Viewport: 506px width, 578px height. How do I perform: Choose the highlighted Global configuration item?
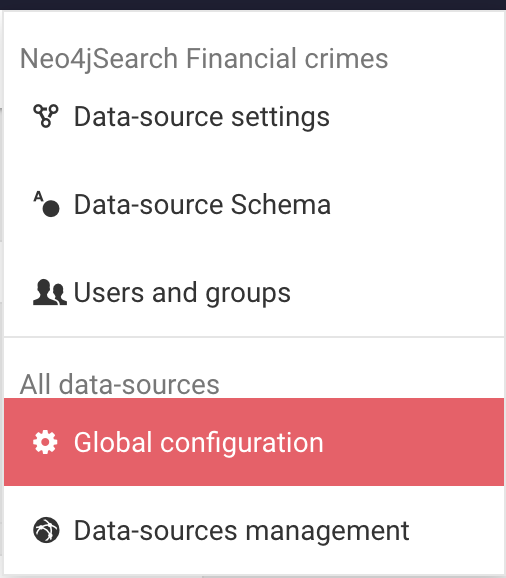point(254,442)
